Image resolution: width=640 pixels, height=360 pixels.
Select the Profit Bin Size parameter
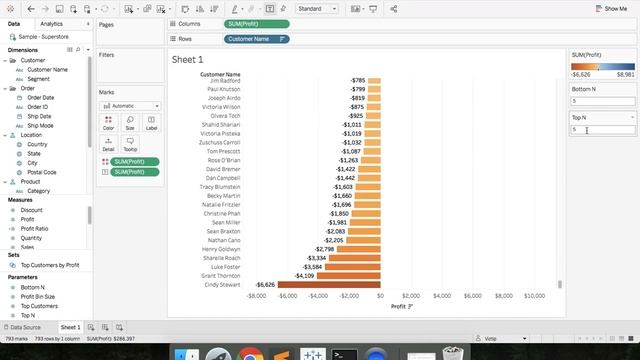coord(38,297)
